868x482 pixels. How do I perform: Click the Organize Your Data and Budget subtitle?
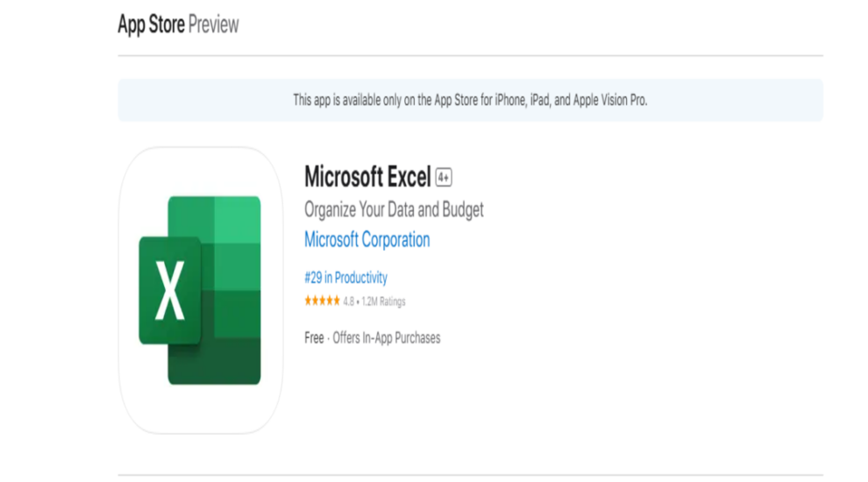(395, 209)
